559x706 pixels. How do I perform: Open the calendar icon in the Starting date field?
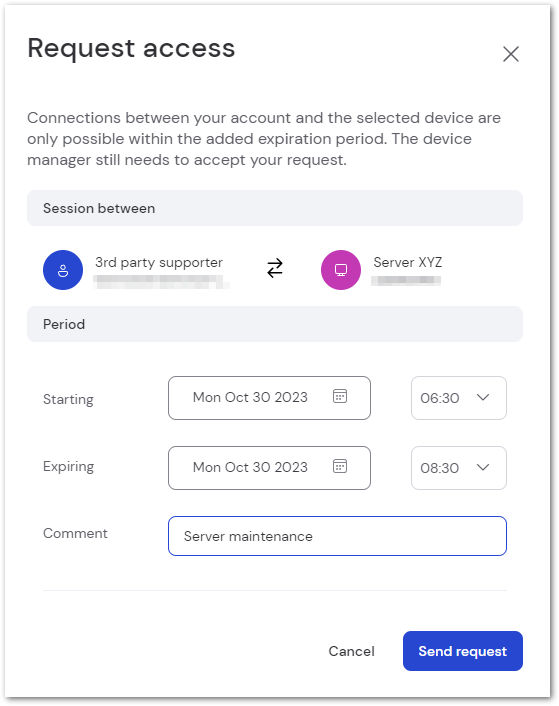click(340, 396)
